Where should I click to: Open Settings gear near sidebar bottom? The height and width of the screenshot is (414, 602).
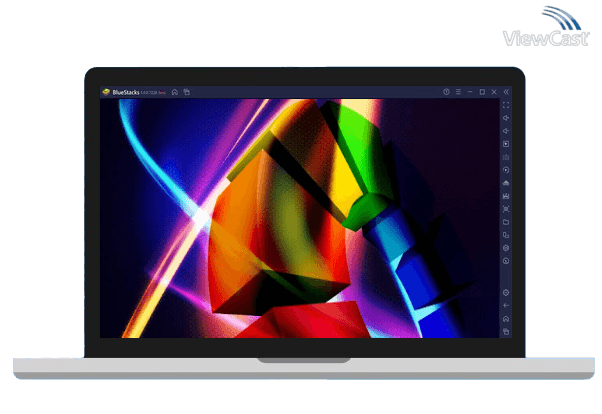click(506, 293)
